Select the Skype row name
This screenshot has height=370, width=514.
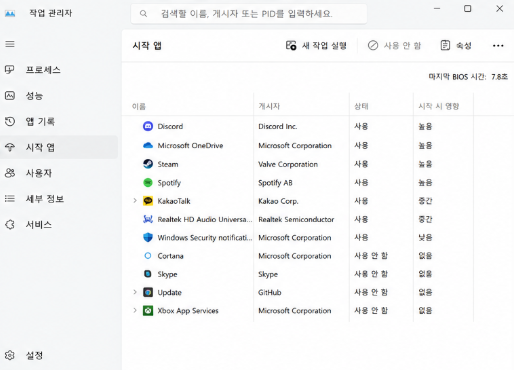[167, 274]
